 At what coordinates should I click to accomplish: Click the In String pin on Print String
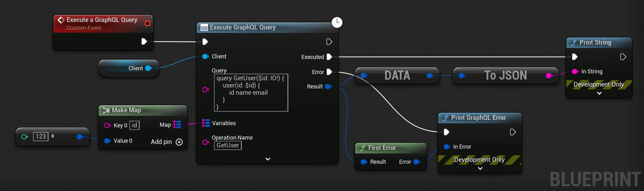[575, 72]
